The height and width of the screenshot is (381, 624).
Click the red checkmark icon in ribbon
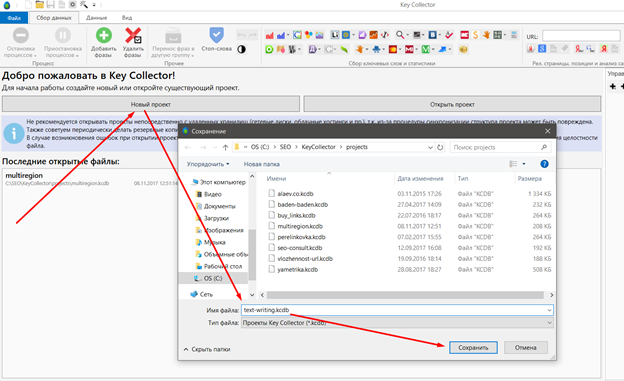[x=449, y=35]
